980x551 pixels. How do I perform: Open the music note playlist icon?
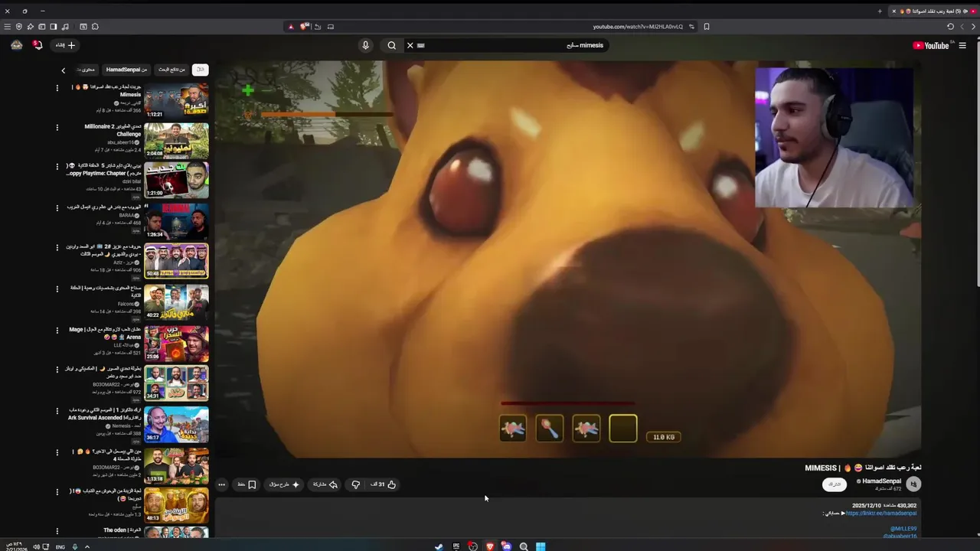65,27
